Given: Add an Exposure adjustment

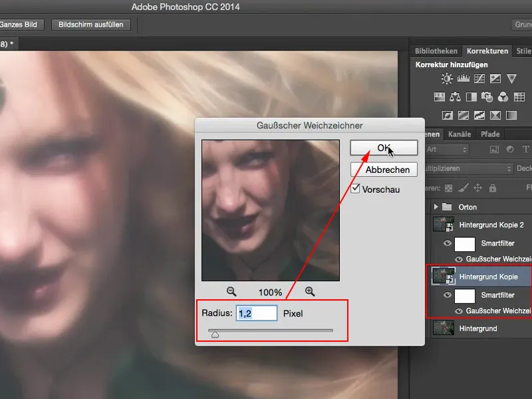Looking at the screenshot, I should tap(495, 78).
